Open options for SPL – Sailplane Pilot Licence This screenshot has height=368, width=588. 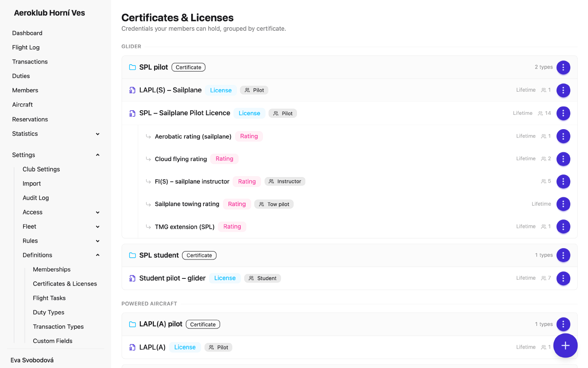coord(563,113)
